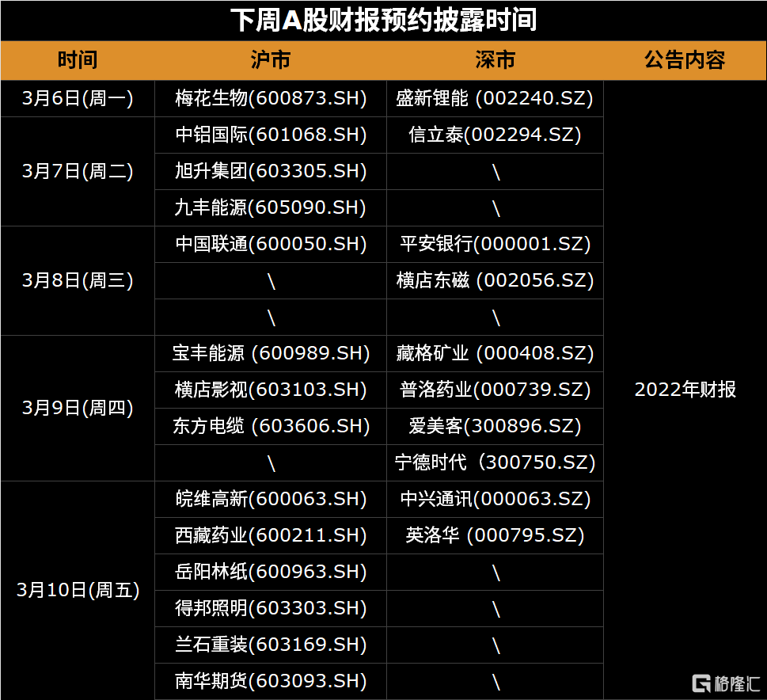This screenshot has width=767, height=700.
Task: Click the 3月10日(周五) date cell
Action: click(78, 590)
